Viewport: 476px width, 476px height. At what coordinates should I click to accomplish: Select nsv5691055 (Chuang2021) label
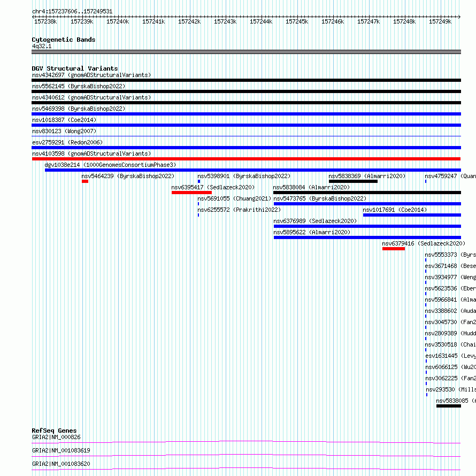234,198
